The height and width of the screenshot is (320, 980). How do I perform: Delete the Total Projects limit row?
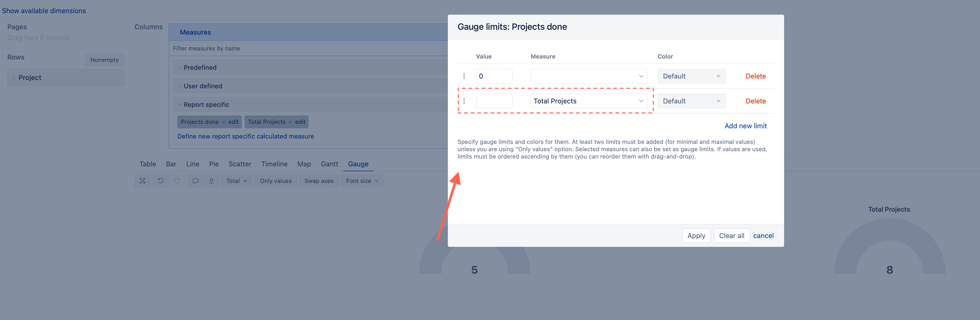point(756,101)
